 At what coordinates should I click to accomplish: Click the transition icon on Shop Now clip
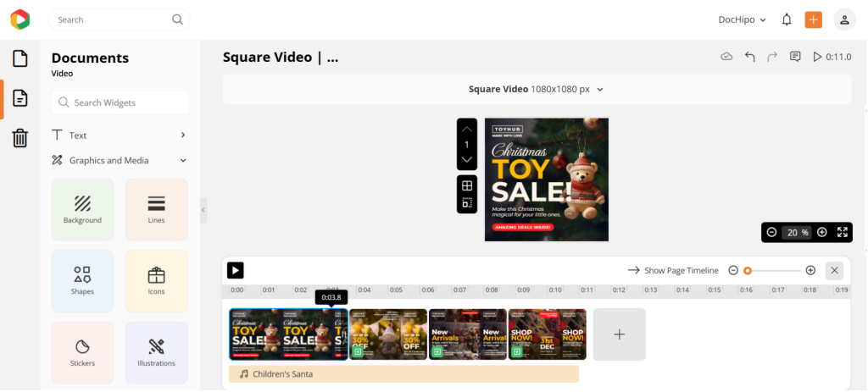click(518, 351)
